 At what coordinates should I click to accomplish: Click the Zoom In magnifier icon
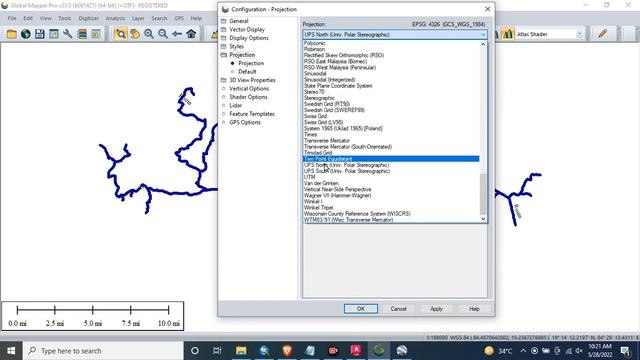tap(149, 34)
